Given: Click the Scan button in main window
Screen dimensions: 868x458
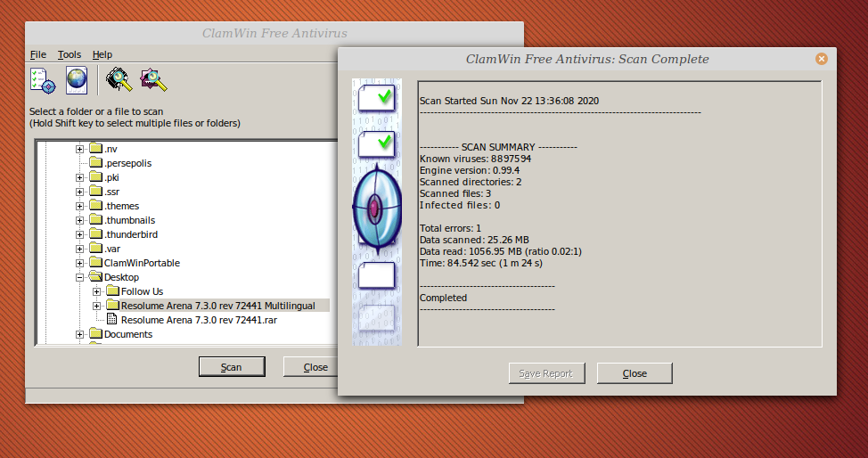Looking at the screenshot, I should tap(232, 366).
